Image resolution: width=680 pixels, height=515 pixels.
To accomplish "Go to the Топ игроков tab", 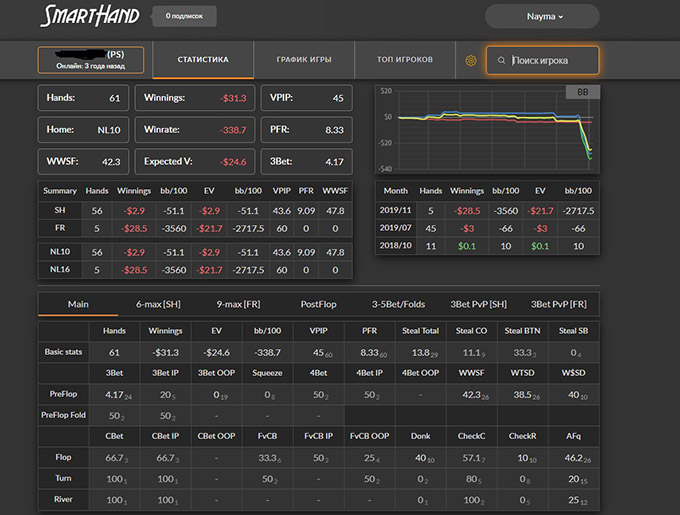I will point(405,60).
